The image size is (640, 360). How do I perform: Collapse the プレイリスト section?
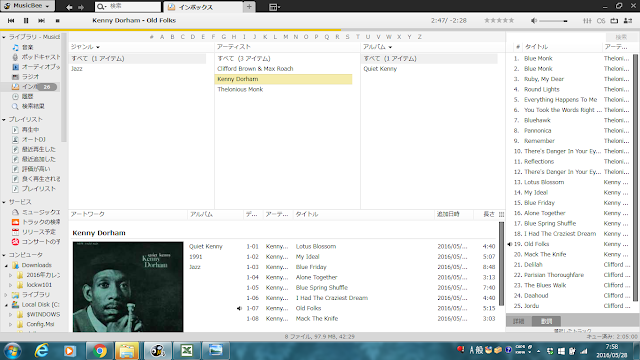pos(4,120)
